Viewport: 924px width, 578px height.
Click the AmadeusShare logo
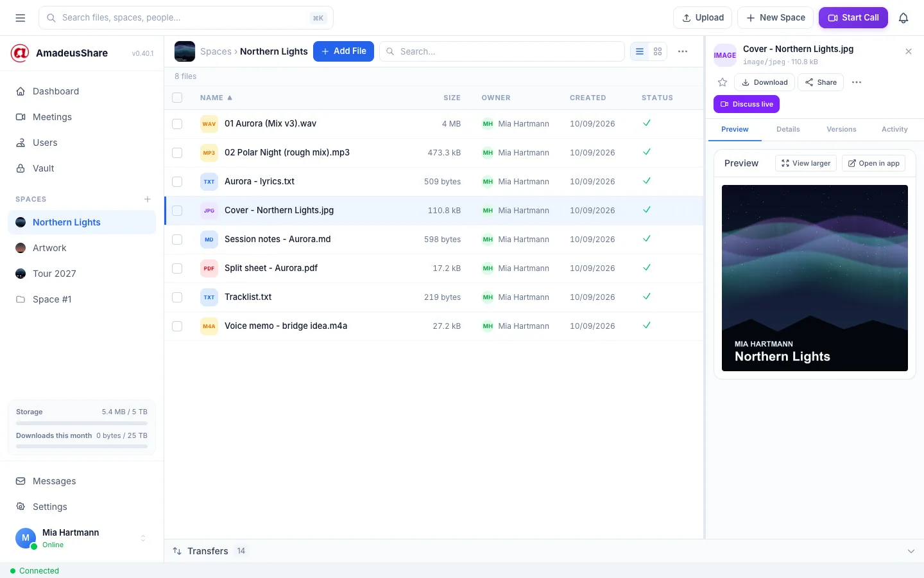point(20,53)
